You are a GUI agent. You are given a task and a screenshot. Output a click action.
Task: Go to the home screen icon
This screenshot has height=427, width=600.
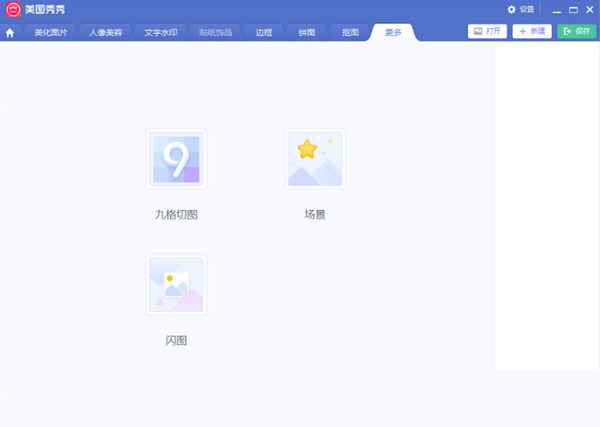(x=11, y=32)
